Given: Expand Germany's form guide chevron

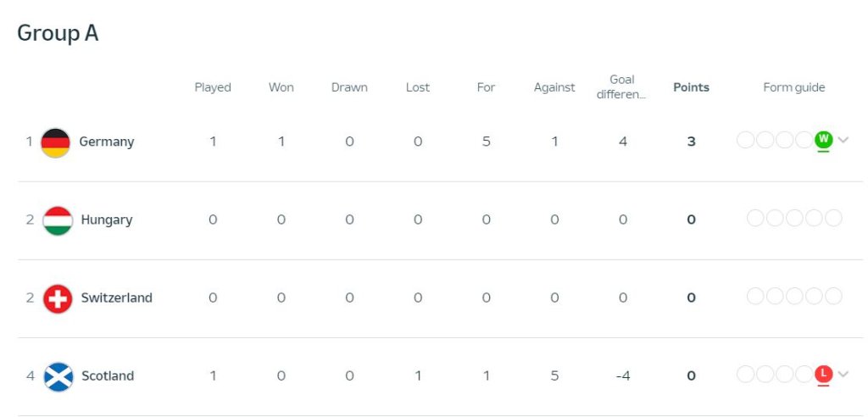Looking at the screenshot, I should point(843,140).
